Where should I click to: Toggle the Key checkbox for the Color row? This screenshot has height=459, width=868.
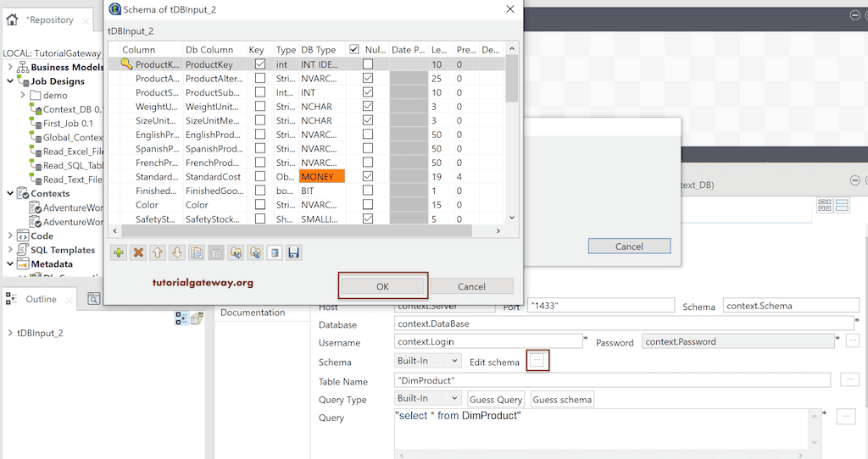pyautogui.click(x=259, y=205)
